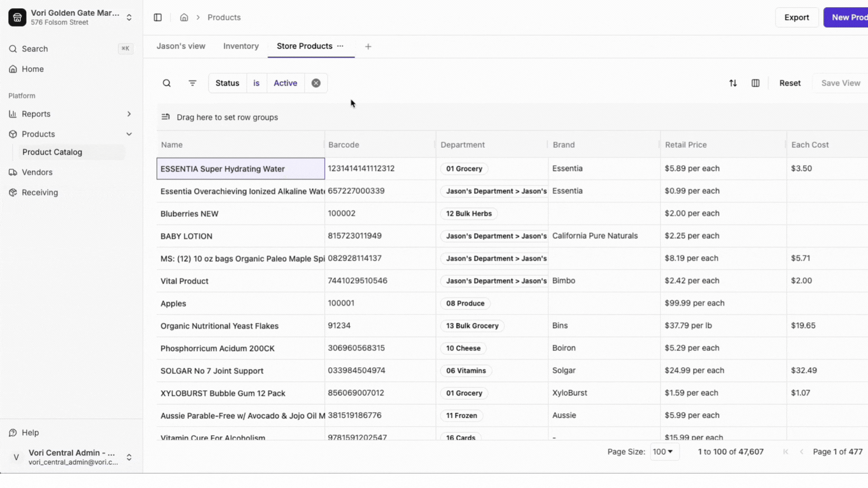868x488 pixels.
Task: Open the sort icon
Action: [x=733, y=83]
